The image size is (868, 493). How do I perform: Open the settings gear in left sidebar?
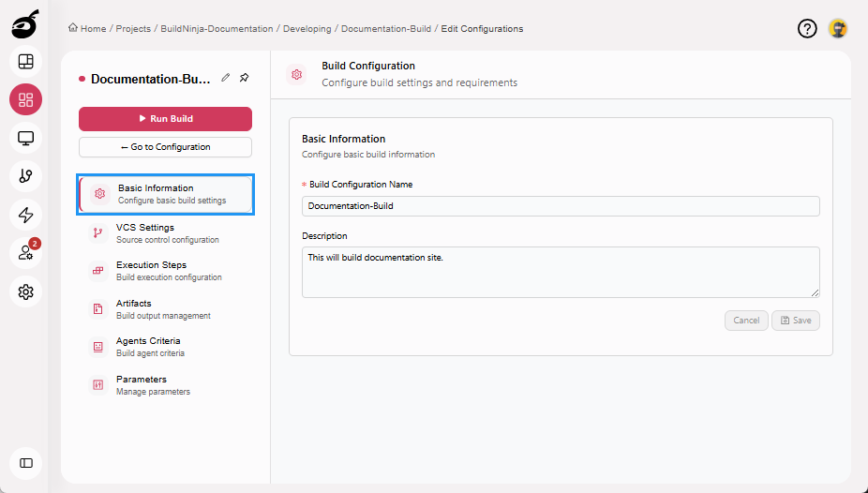[x=25, y=292]
